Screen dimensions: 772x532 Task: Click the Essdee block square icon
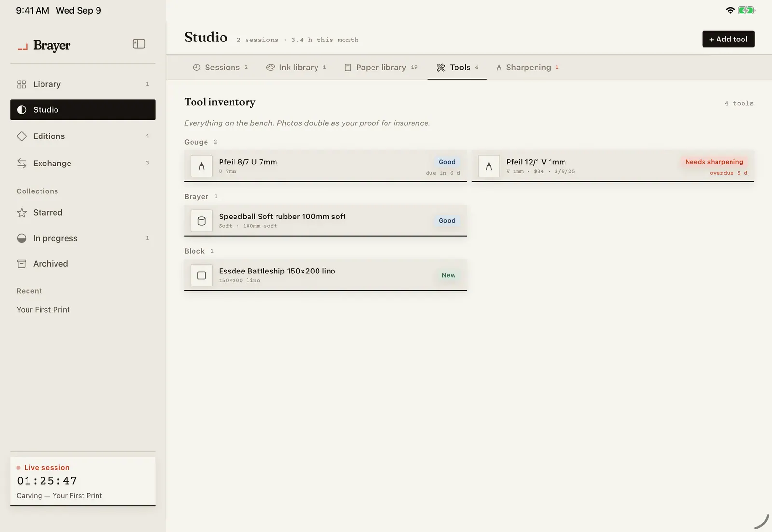[202, 275]
